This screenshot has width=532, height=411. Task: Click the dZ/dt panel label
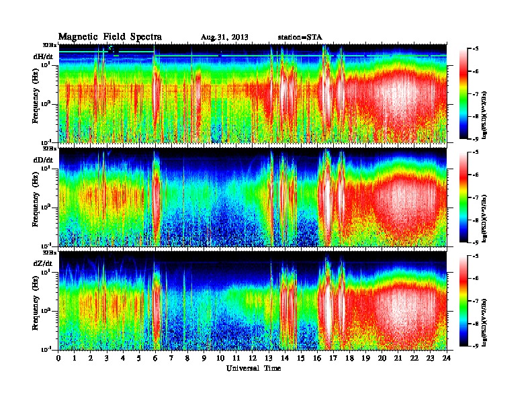pos(43,263)
